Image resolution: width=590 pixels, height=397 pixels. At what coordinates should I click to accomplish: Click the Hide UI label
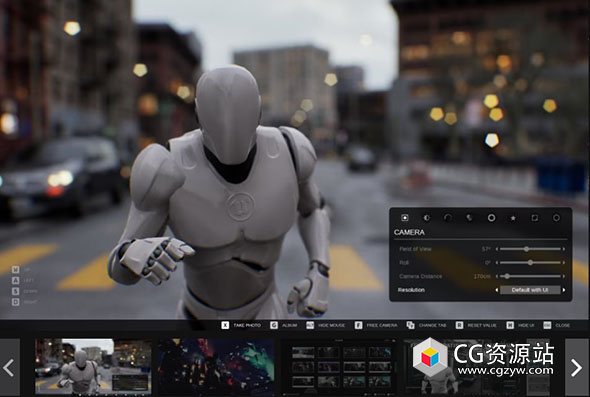526,325
